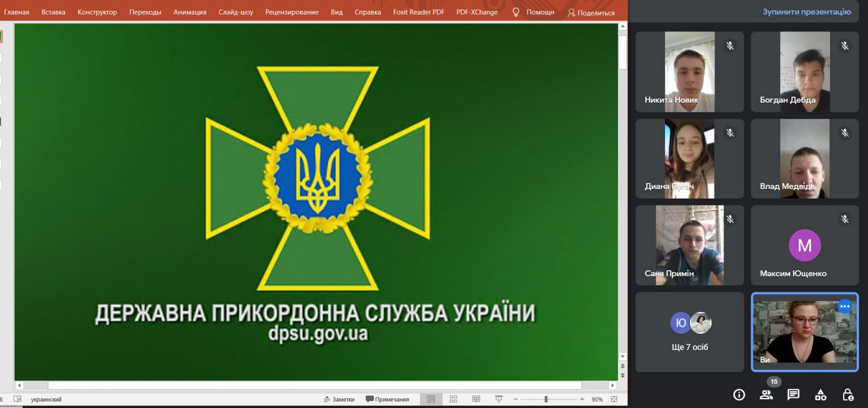
Task: Open three-dot options on your video tile
Action: pos(845,307)
